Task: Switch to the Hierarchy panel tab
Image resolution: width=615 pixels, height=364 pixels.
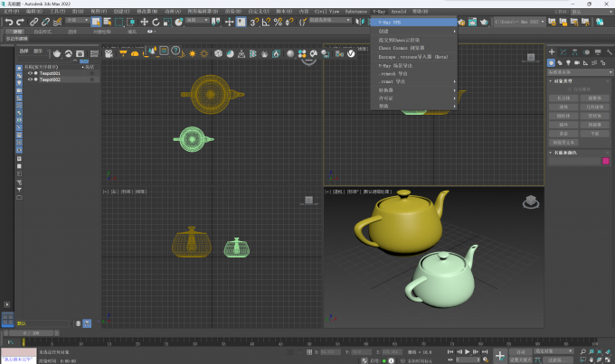Action: coord(574,51)
